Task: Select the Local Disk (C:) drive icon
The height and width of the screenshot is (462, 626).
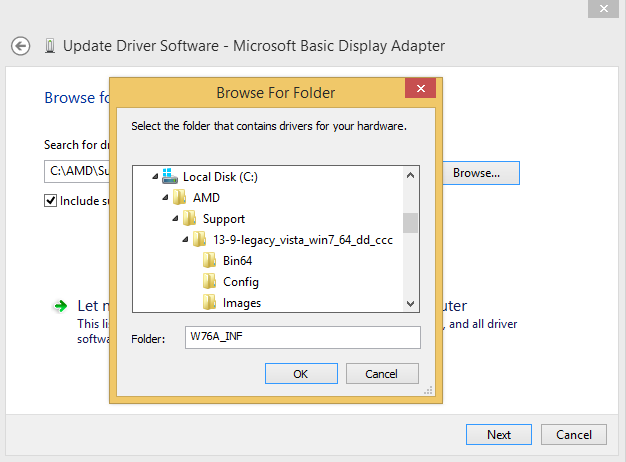Action: click(x=169, y=176)
